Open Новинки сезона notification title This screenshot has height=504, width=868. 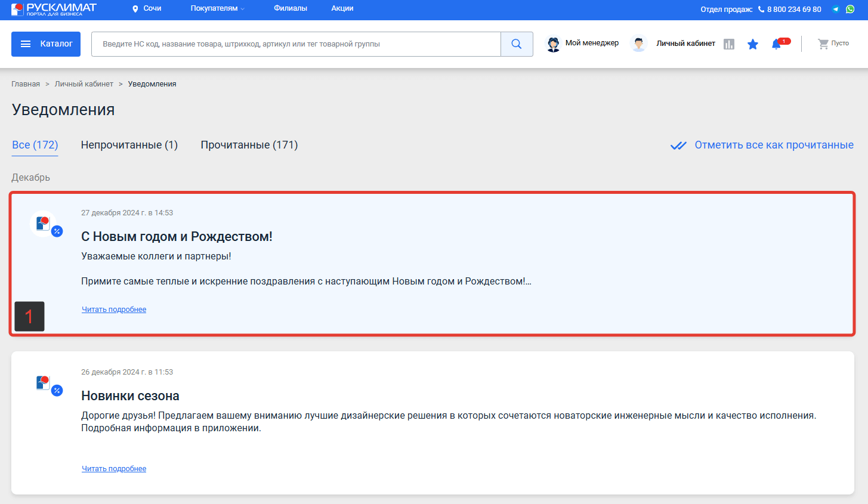pos(130,396)
